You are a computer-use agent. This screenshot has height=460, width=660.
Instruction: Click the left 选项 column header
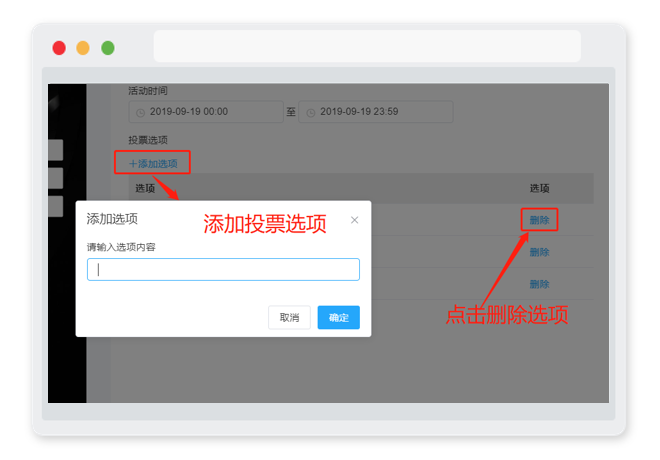click(x=145, y=188)
